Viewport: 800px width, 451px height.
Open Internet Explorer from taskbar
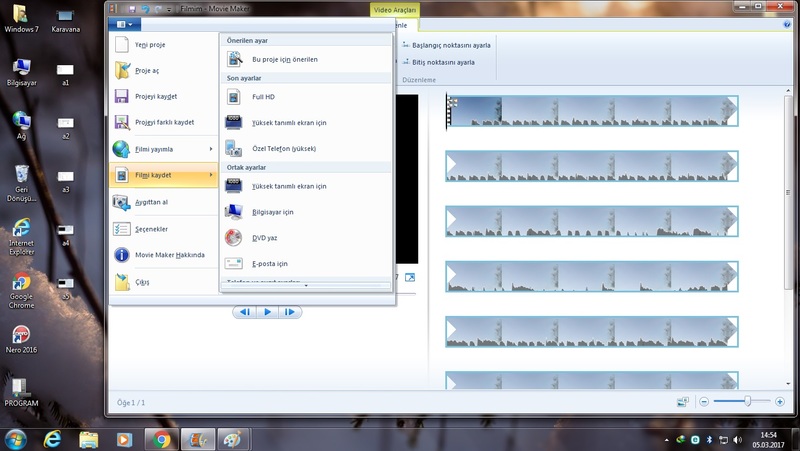53,439
